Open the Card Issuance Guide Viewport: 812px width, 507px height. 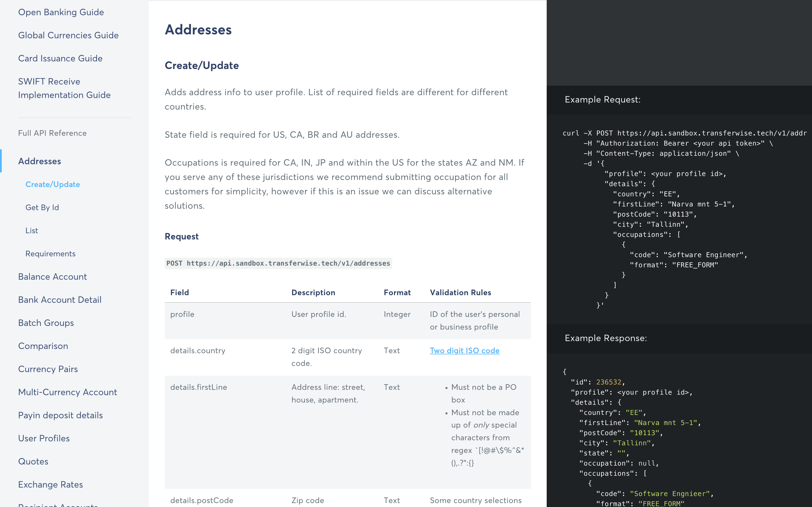coord(60,58)
